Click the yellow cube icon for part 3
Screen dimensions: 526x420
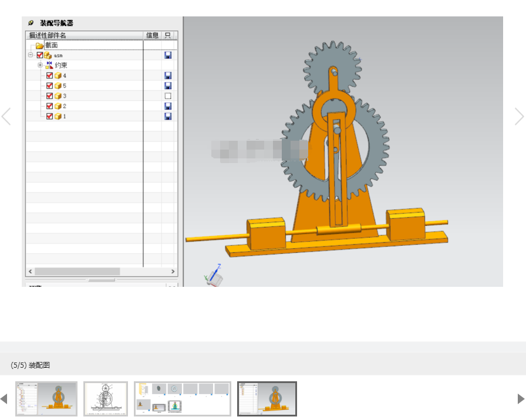pyautogui.click(x=58, y=96)
